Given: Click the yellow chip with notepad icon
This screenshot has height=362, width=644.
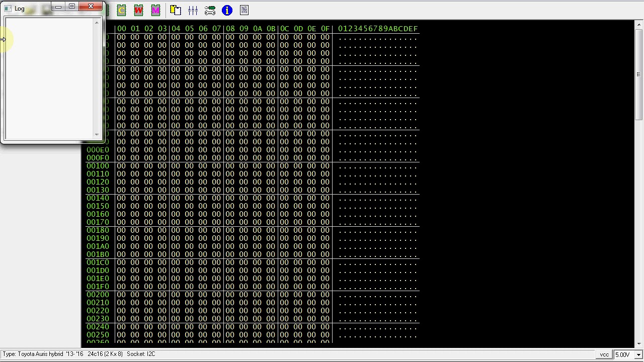Looking at the screenshot, I should click(x=176, y=10).
